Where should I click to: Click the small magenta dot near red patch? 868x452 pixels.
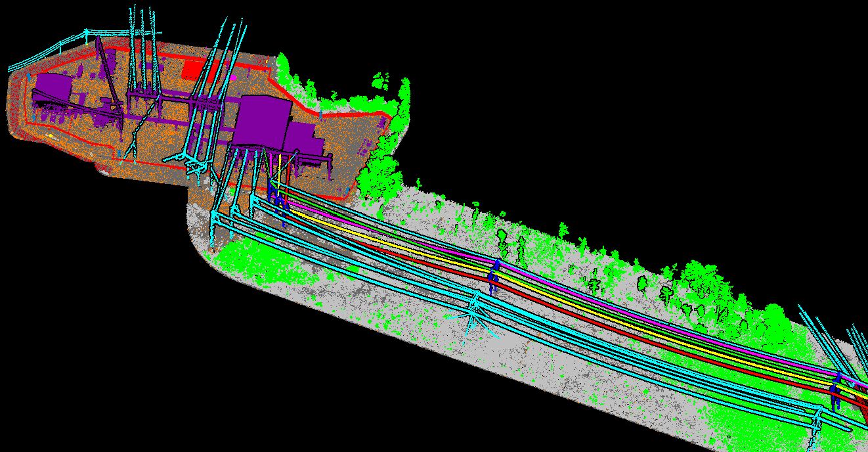233,78
